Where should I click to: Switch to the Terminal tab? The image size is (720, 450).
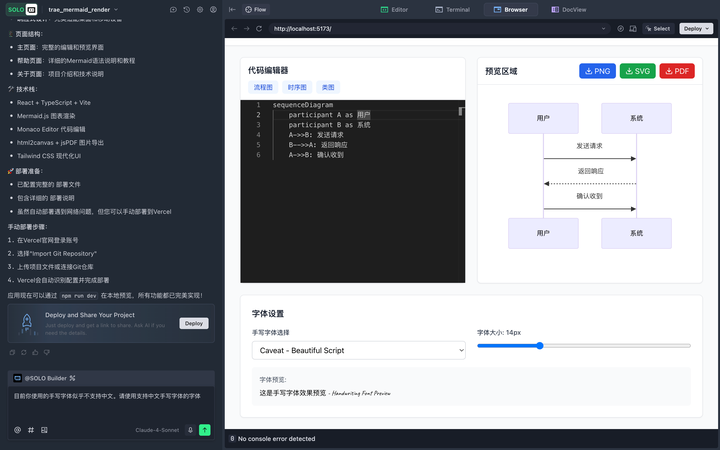click(x=453, y=9)
